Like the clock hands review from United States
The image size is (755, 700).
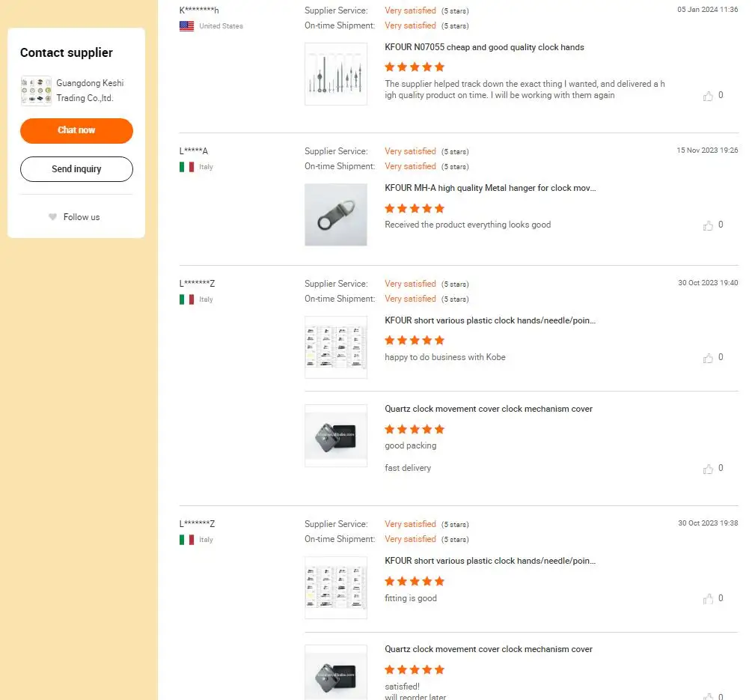pyautogui.click(x=708, y=96)
